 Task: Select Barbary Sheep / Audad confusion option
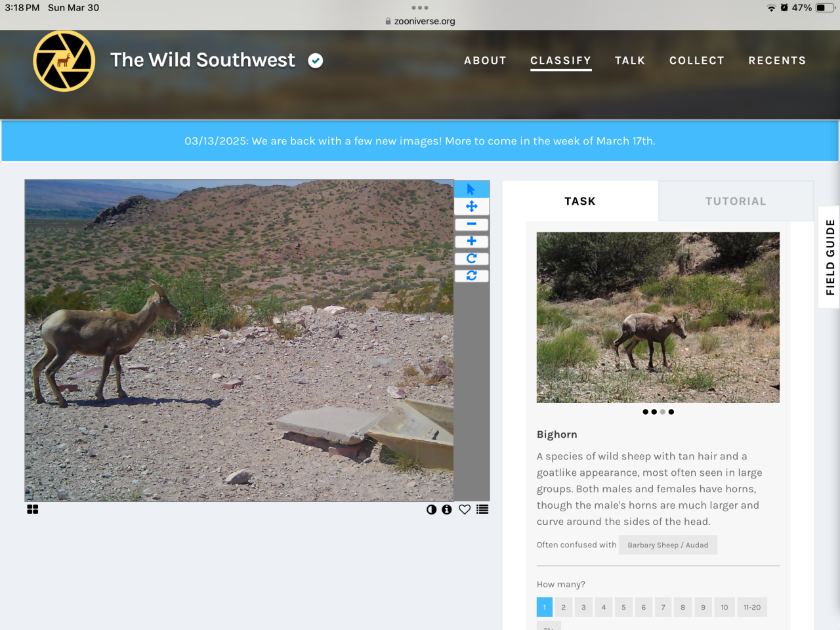667,545
